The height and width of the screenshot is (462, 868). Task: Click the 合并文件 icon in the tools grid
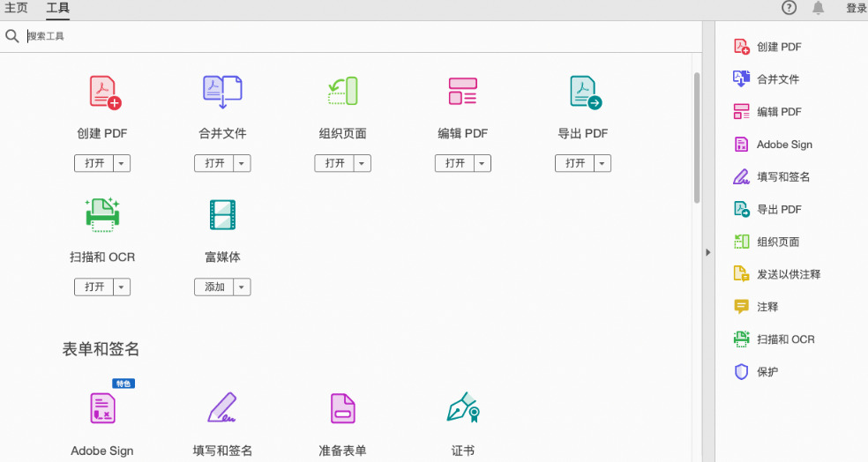pos(222,92)
